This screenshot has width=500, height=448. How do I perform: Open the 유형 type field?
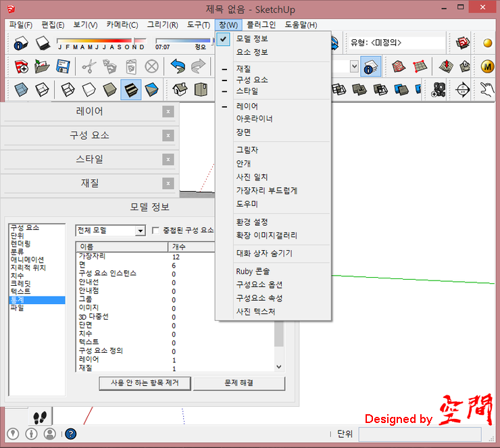click(x=397, y=43)
